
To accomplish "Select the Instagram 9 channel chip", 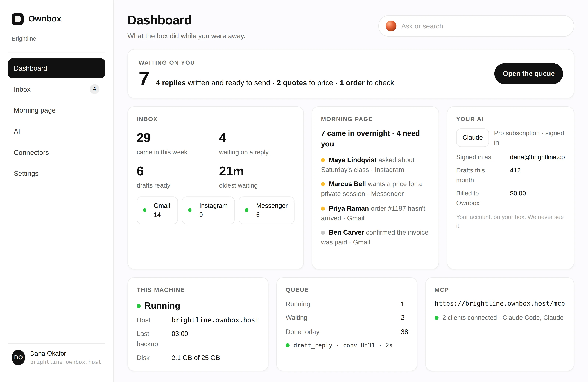I will (x=208, y=210).
